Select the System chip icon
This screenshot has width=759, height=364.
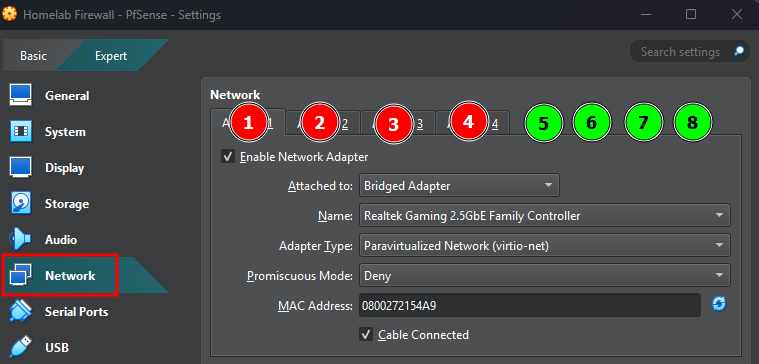[20, 131]
